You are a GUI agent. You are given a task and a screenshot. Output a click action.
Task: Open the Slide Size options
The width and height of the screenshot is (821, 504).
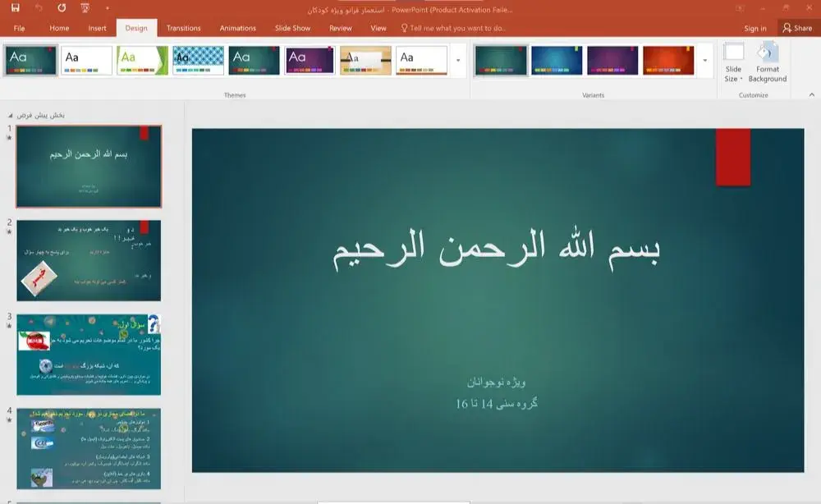tap(733, 62)
